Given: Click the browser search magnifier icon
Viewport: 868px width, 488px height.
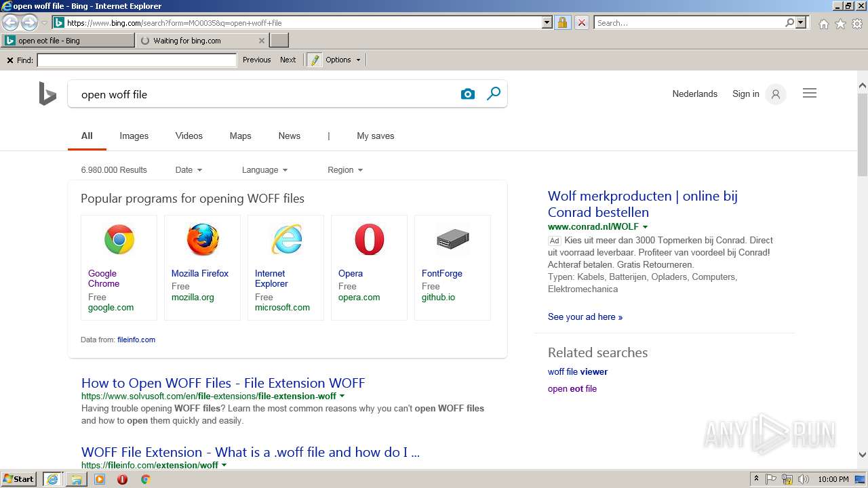Looking at the screenshot, I should pyautogui.click(x=789, y=22).
